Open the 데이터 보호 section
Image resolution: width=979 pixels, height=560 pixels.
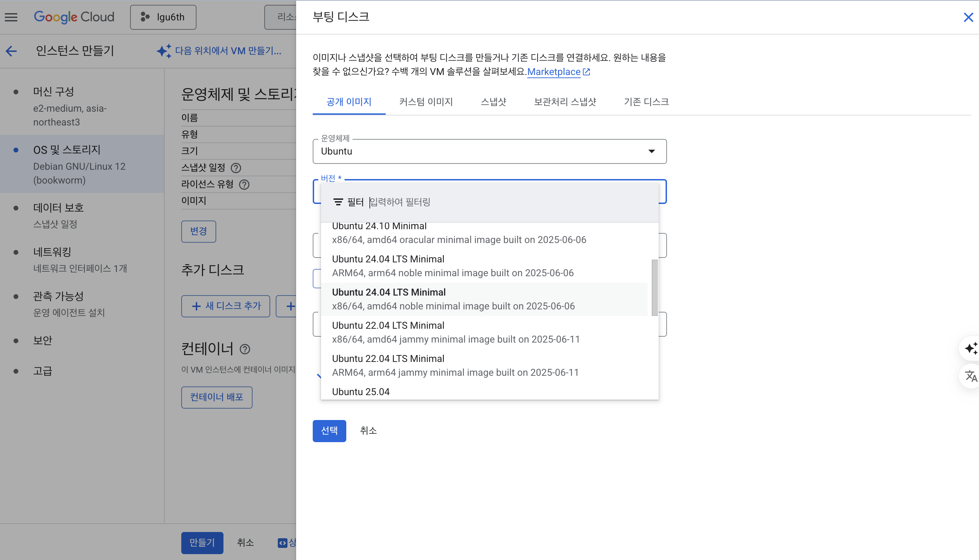tap(82, 215)
